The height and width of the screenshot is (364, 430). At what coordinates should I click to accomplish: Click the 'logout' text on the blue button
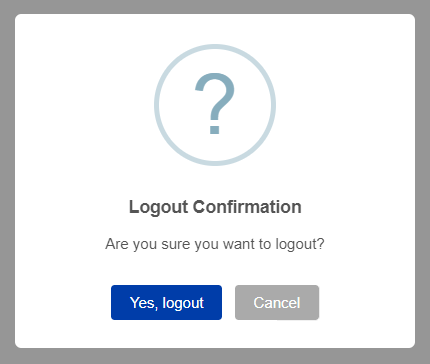coord(183,304)
